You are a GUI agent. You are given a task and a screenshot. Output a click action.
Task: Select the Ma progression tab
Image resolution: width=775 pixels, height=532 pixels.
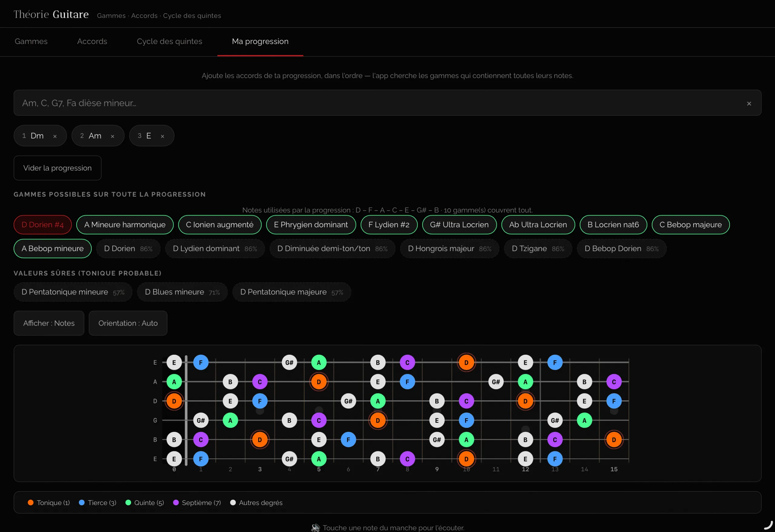(x=260, y=41)
